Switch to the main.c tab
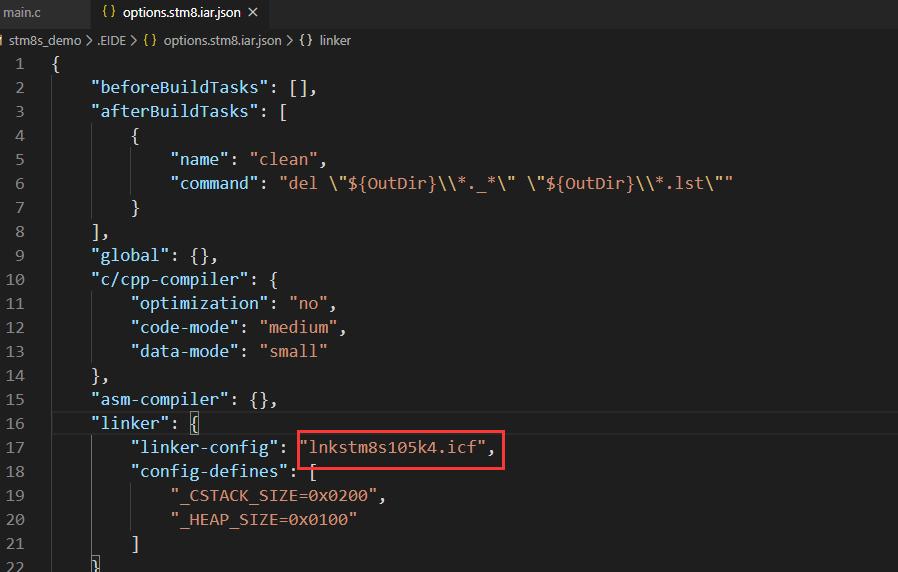 22,13
